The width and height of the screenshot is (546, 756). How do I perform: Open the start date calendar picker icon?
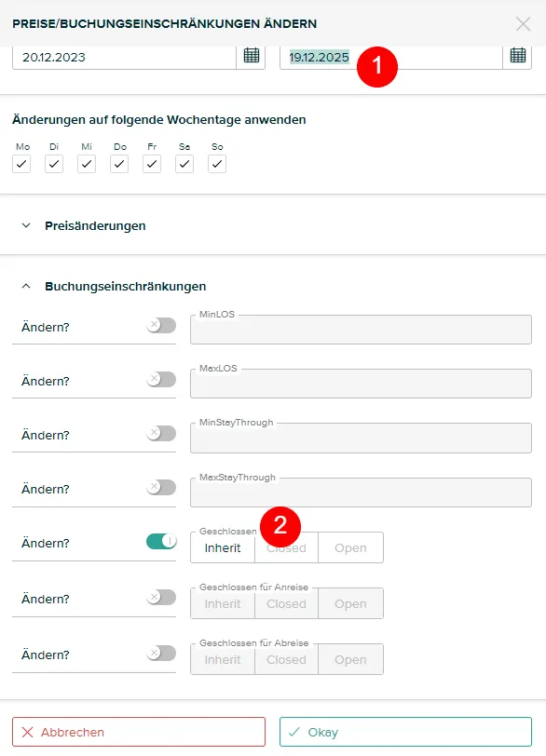click(x=251, y=56)
